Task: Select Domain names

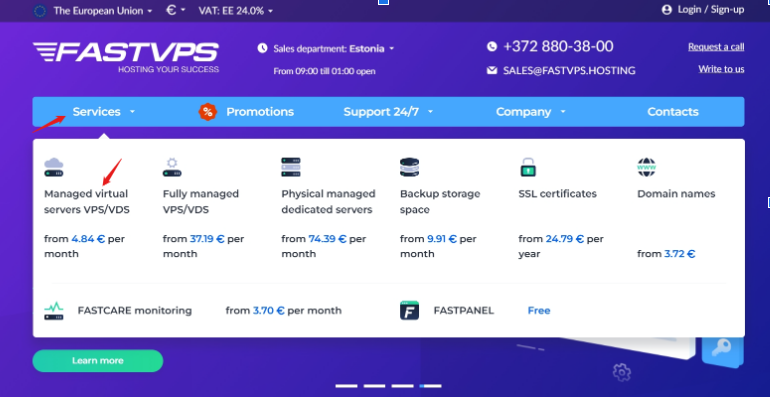Action: 676,194
